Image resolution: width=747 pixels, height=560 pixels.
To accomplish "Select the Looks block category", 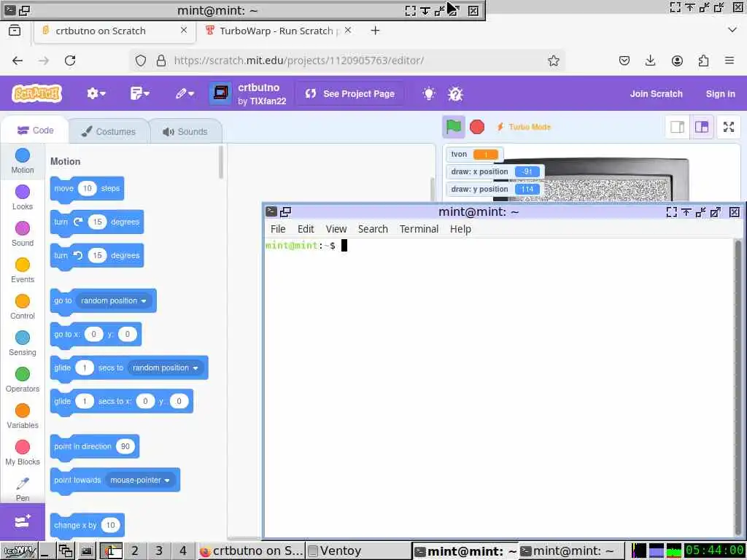I will pos(23,198).
